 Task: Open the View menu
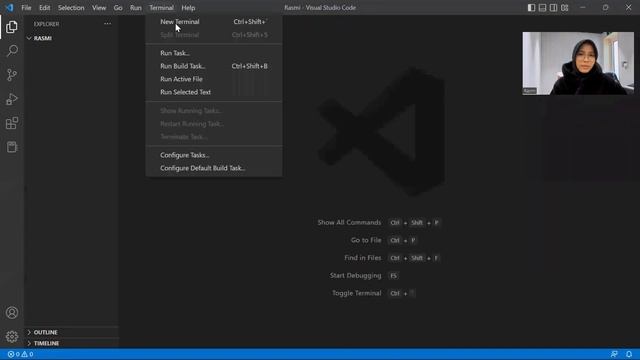coord(99,8)
